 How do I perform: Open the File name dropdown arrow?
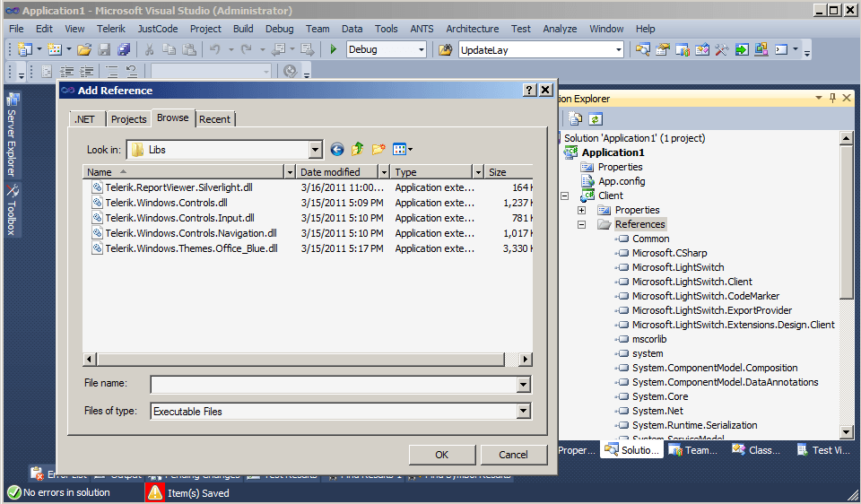point(523,385)
